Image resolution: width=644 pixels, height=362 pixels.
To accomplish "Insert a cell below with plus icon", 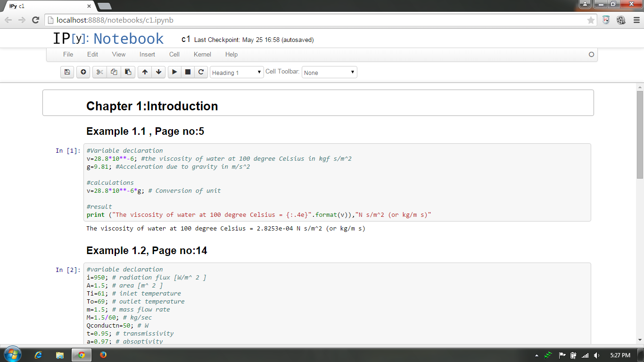I will point(83,72).
